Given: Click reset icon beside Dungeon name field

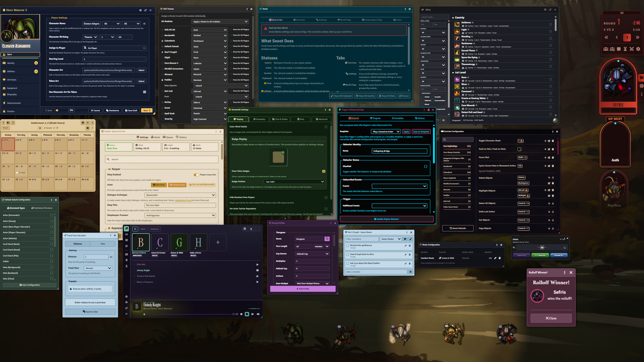Looking at the screenshot, I should click(x=327, y=239).
